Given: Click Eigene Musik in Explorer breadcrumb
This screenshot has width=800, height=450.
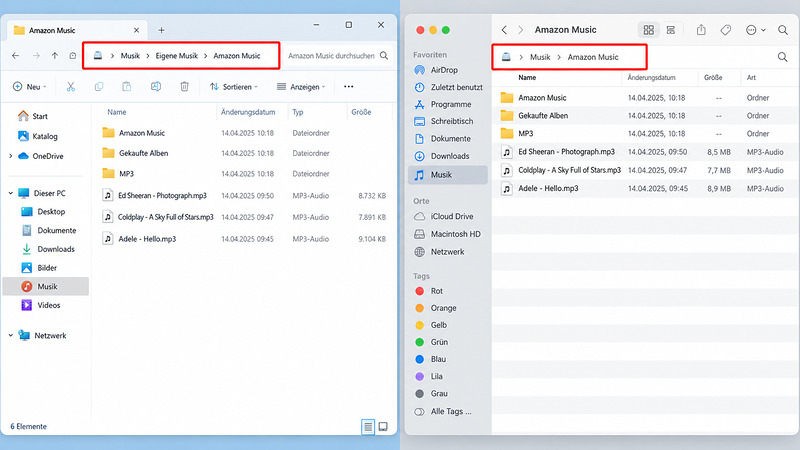Looking at the screenshot, I should pyautogui.click(x=177, y=56).
